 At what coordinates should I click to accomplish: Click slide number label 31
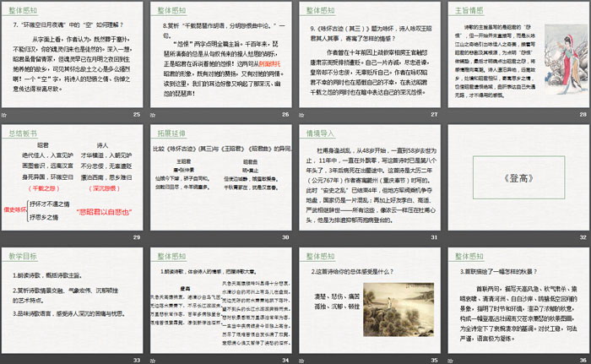(x=434, y=237)
